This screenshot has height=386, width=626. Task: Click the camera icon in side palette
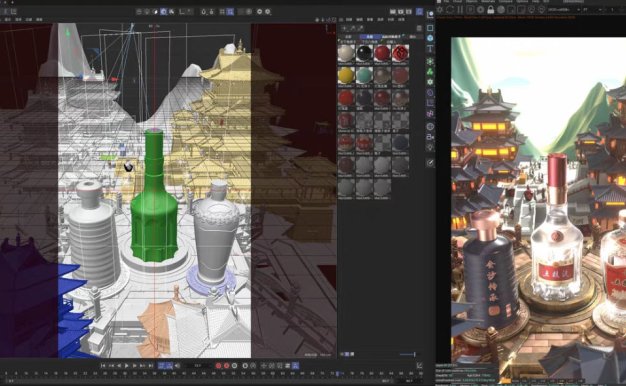click(430, 137)
